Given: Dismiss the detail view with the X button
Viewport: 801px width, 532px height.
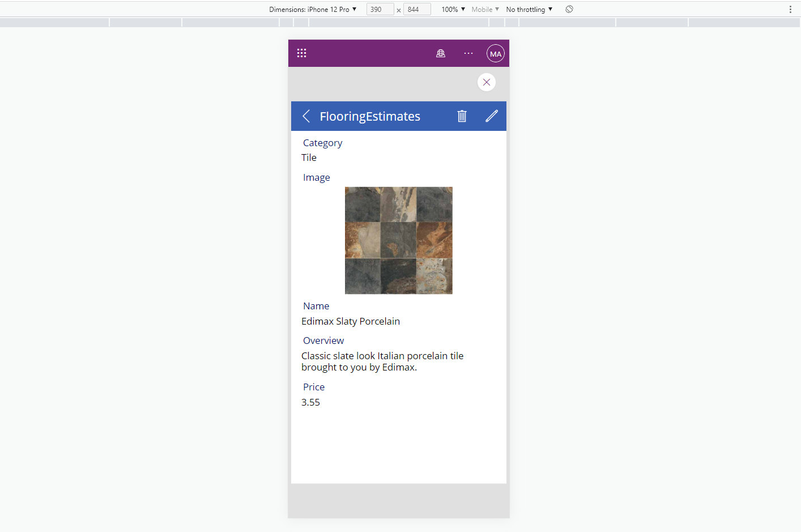Looking at the screenshot, I should pos(486,82).
